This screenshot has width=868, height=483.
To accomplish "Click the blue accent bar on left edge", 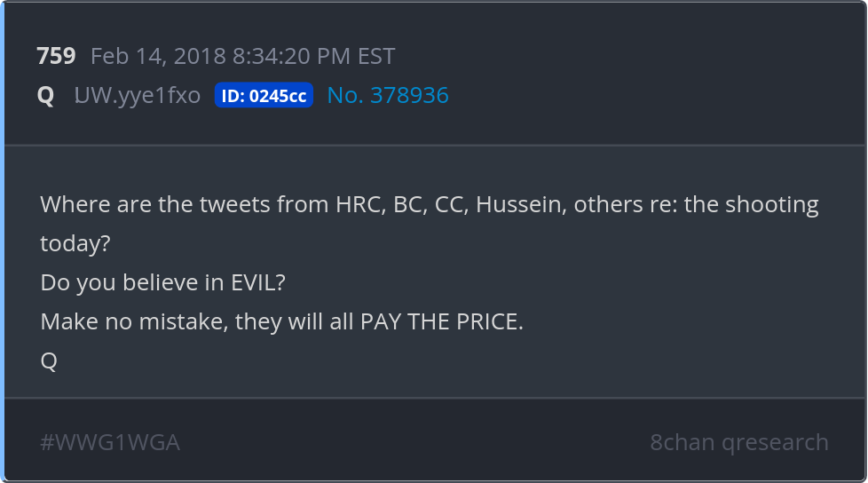I will (3, 241).
